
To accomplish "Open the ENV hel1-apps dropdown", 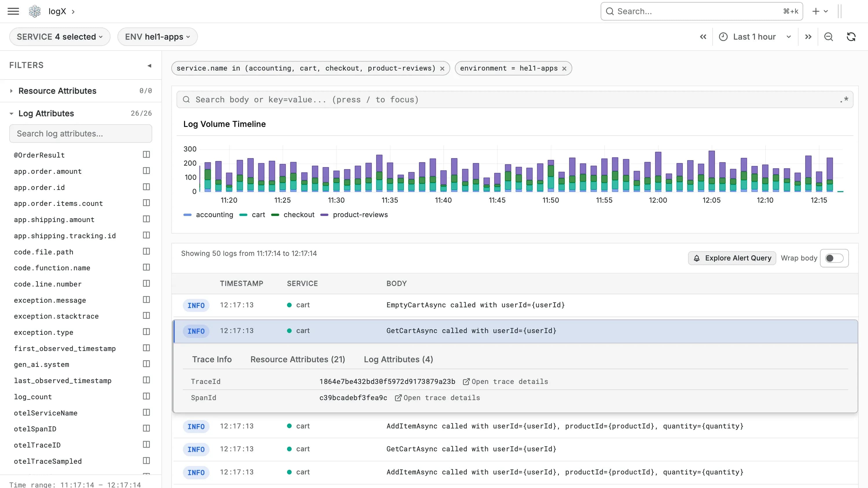I will pos(157,37).
